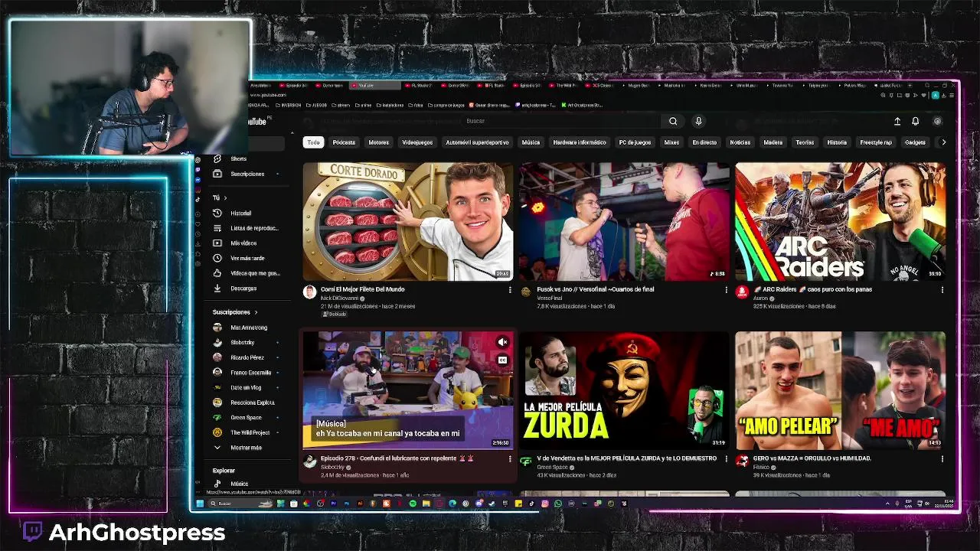This screenshot has width=980, height=551.
Task: Open YouTube notifications bell
Action: click(915, 121)
